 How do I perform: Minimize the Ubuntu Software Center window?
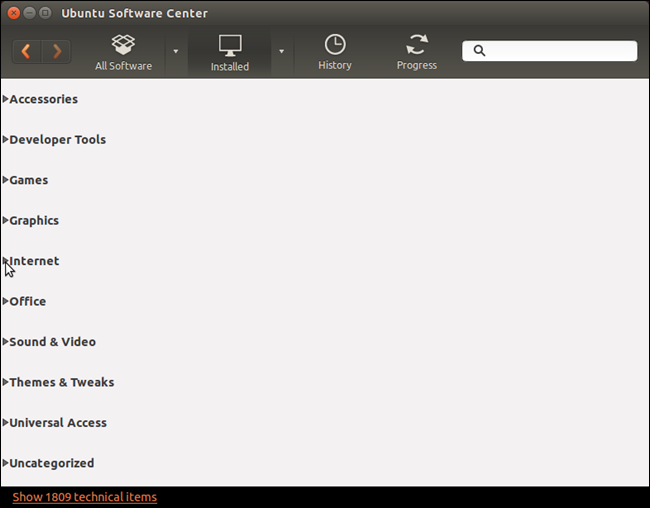pos(29,13)
